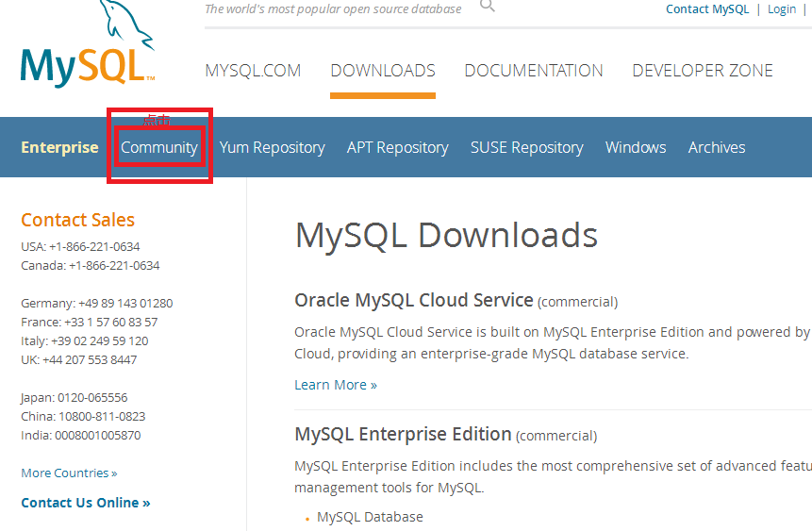The image size is (812, 531).
Task: Click the Contact Sales heading
Action: (77, 220)
